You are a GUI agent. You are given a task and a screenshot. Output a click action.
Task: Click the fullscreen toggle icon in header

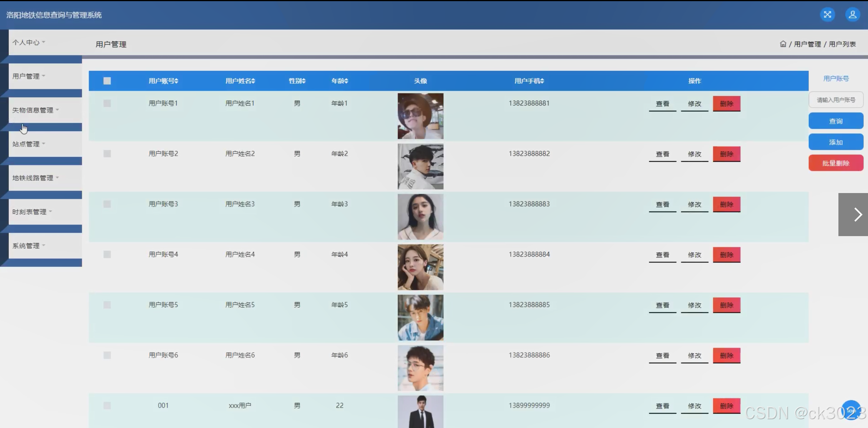click(x=827, y=15)
